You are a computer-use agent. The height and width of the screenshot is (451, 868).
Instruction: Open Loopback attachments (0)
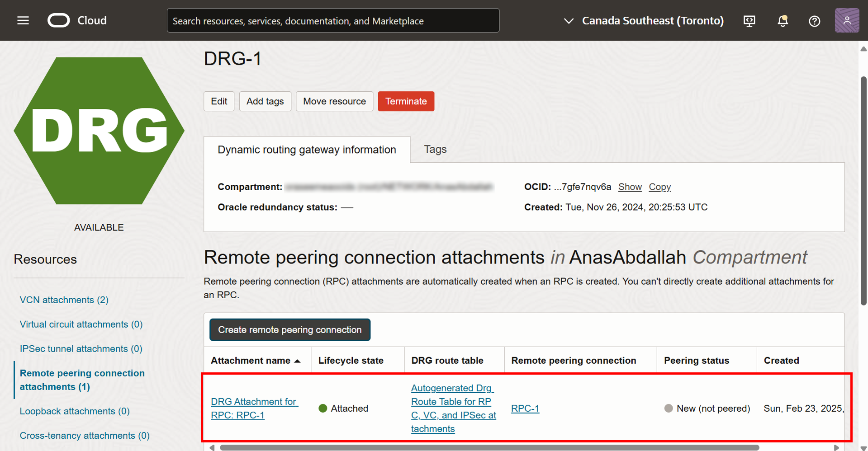click(75, 411)
